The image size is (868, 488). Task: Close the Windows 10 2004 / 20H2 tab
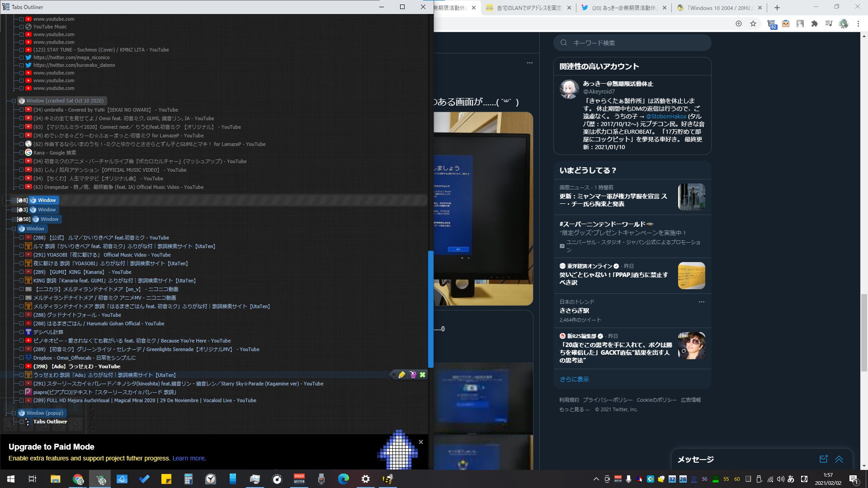(x=760, y=8)
